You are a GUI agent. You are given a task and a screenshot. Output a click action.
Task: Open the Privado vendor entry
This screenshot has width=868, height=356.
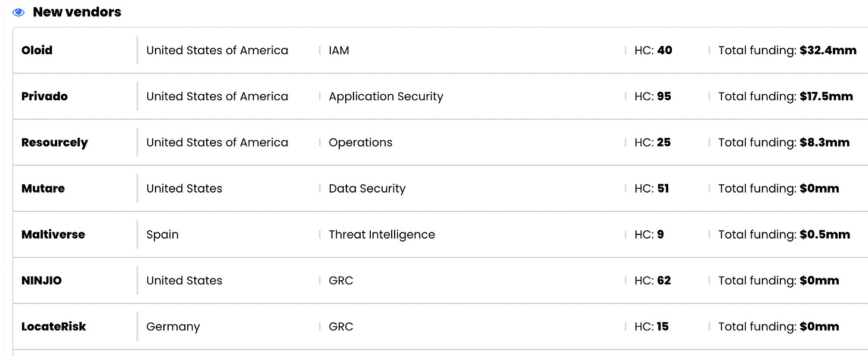(x=45, y=96)
